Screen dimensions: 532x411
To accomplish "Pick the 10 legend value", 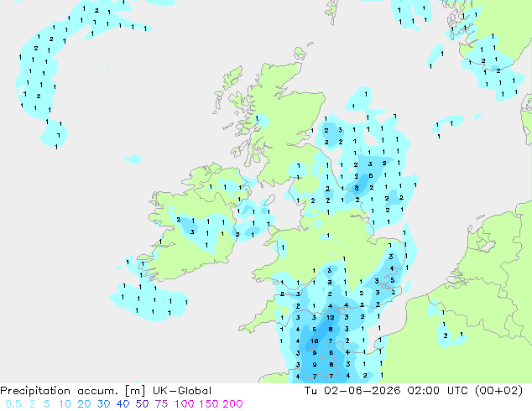I will [65, 404].
